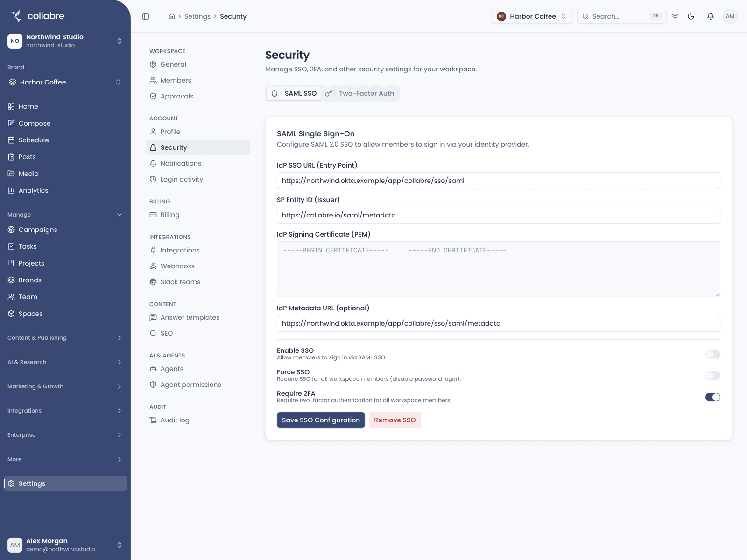Viewport: 747px width, 560px height.
Task: Open Approvals settings
Action: pyautogui.click(x=198, y=96)
